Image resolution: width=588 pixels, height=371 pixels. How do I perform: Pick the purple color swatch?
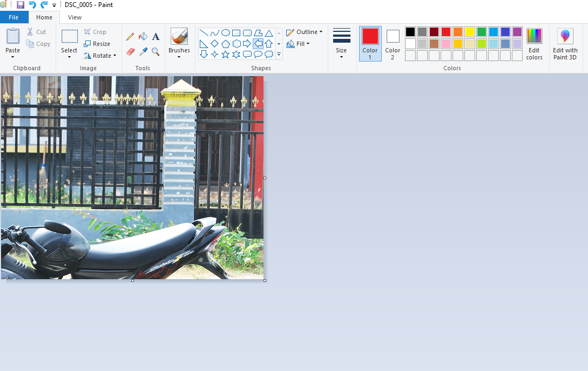(517, 32)
